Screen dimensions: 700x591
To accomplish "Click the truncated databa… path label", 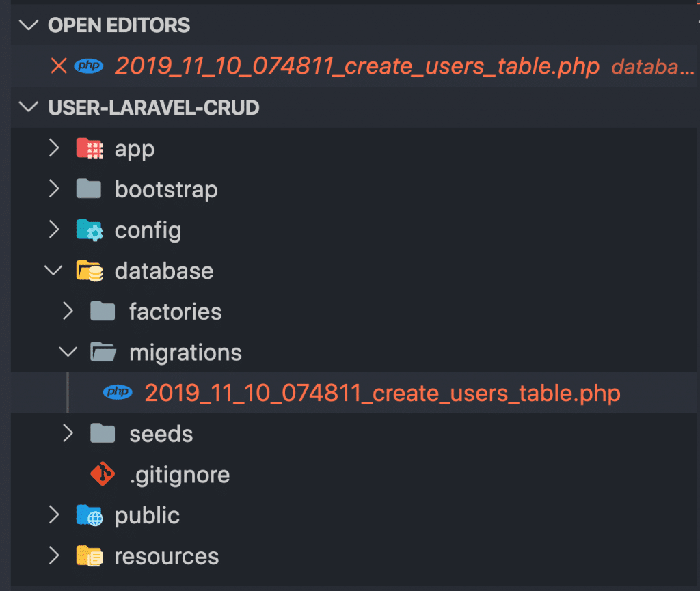I will pos(652,68).
